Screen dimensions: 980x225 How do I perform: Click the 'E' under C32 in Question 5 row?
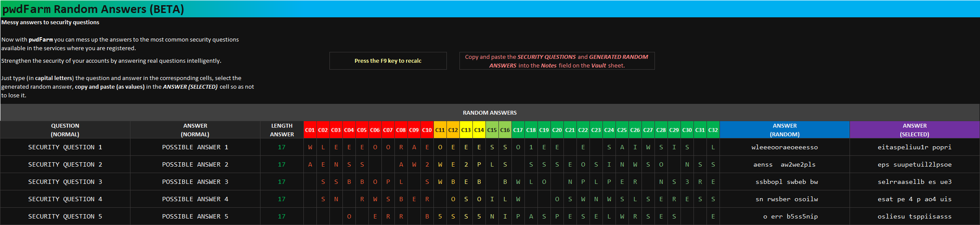713,216
